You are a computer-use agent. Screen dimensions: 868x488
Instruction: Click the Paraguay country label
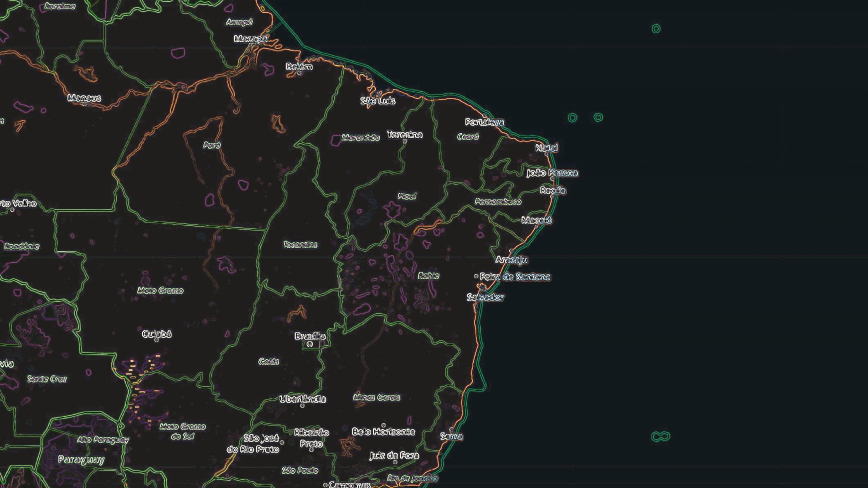81,460
